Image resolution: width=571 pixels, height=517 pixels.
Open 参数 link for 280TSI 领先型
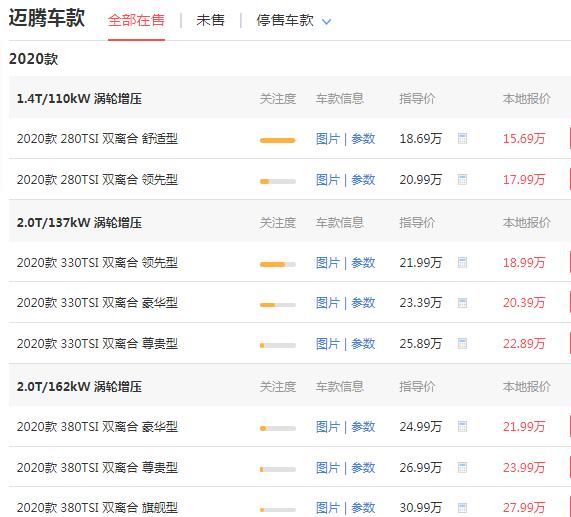363,179
